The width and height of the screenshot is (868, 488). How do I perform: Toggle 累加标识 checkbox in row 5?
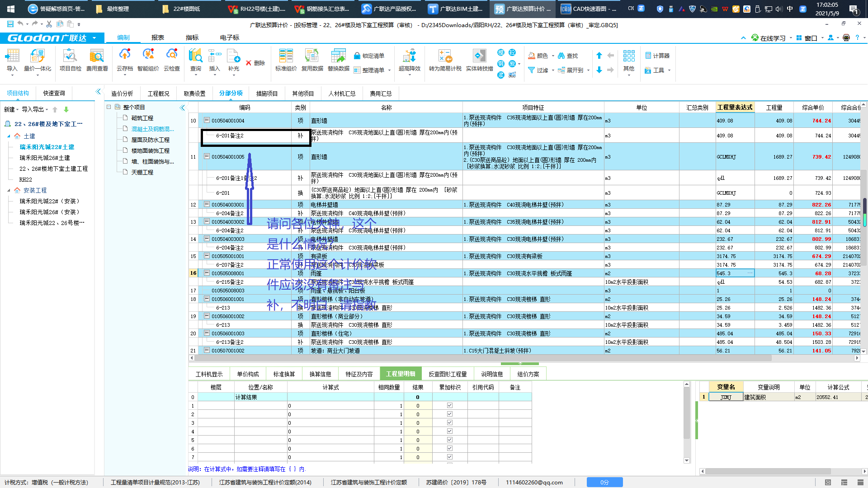click(449, 440)
